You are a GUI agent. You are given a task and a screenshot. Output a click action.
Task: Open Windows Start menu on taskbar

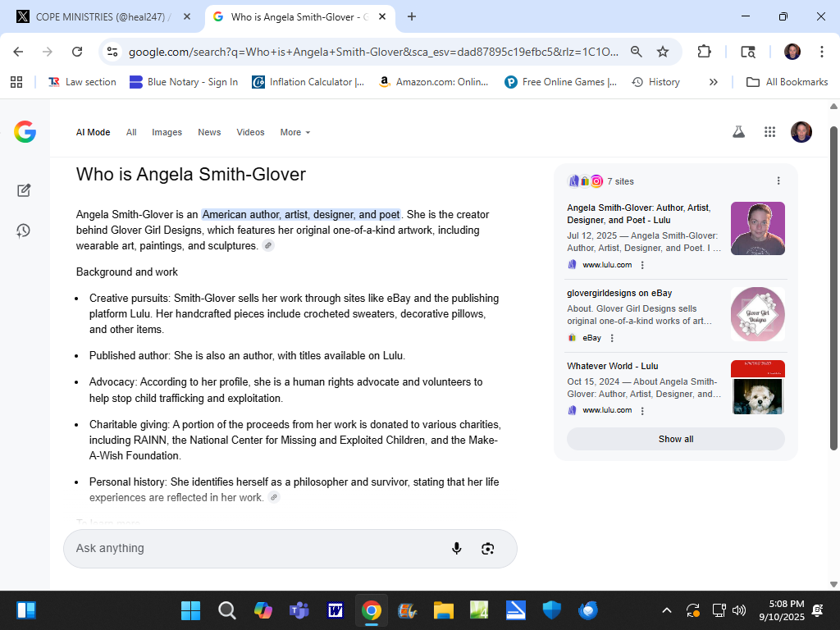tap(190, 610)
